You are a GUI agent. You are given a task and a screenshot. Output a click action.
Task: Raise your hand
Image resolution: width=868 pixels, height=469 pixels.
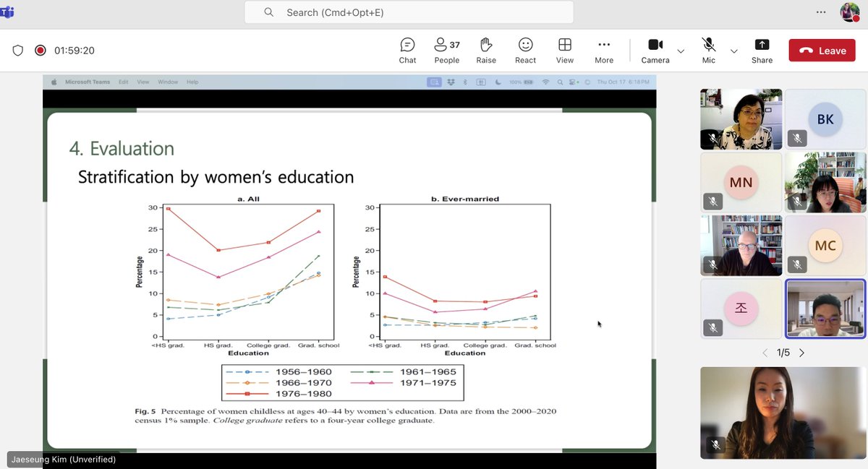[485, 50]
